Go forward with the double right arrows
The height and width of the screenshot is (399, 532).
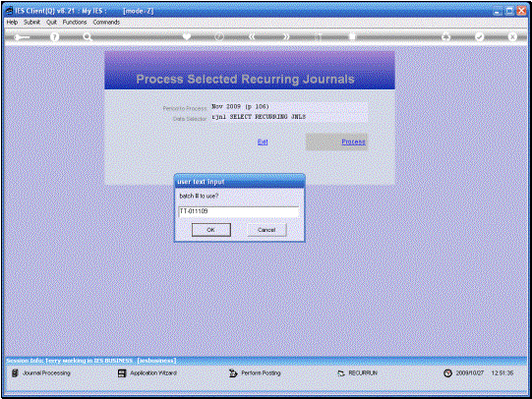click(x=286, y=36)
